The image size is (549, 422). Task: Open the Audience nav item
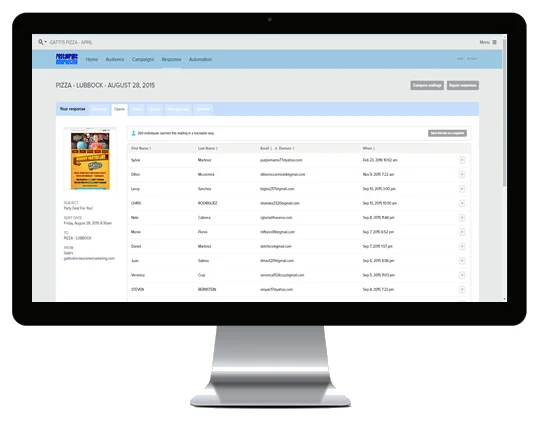(115, 59)
